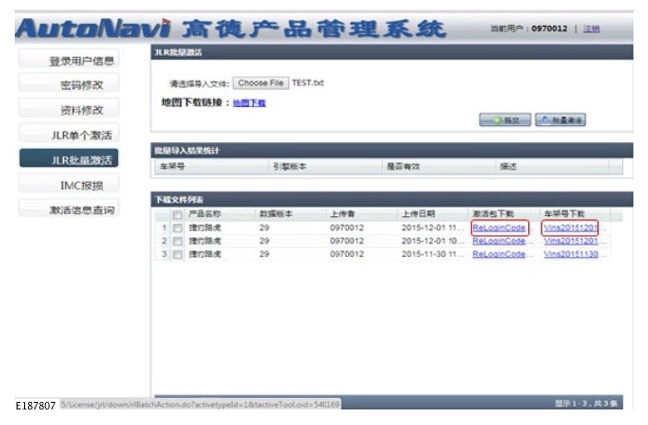The height and width of the screenshot is (425, 648).
Task: Check the checkbox for row 1
Action: [178, 228]
